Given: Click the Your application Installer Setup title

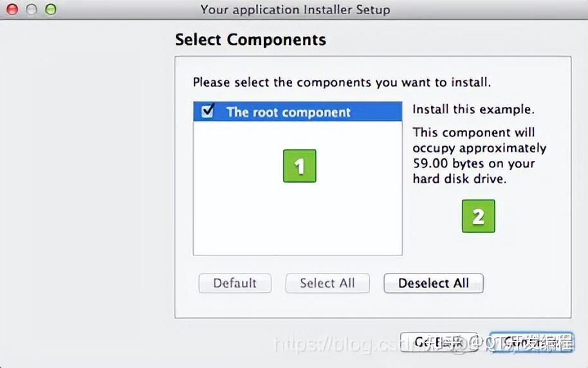Looking at the screenshot, I should click(x=295, y=10).
